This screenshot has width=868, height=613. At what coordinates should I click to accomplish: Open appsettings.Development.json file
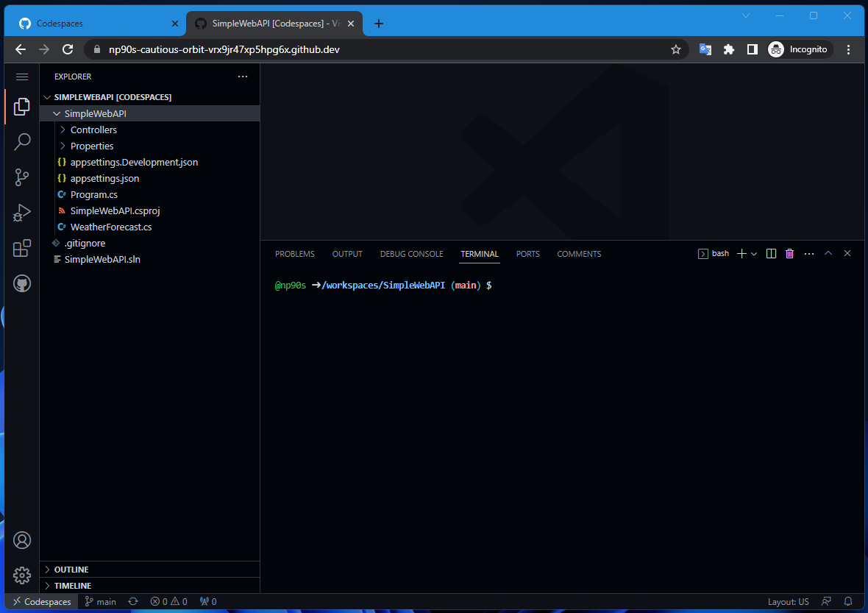(x=149, y=162)
